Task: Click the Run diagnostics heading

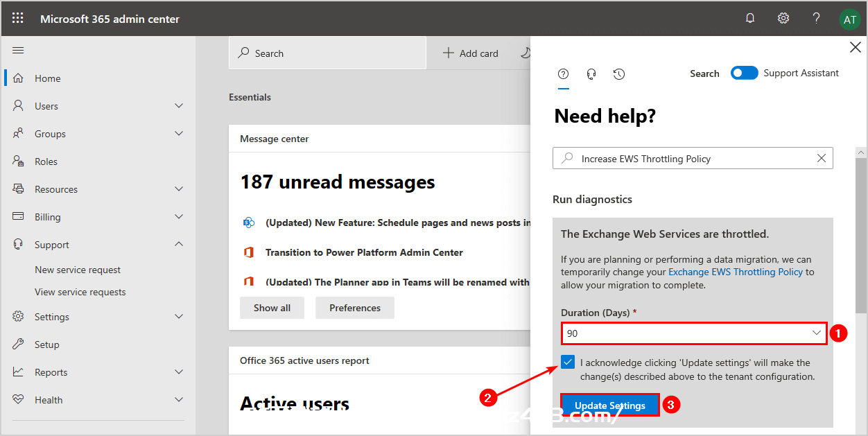Action: click(x=592, y=200)
